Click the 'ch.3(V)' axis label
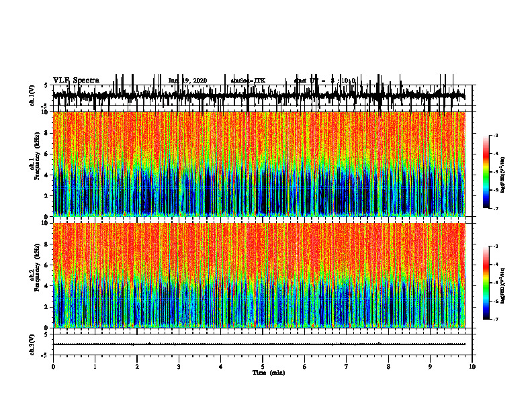 (x=32, y=345)
